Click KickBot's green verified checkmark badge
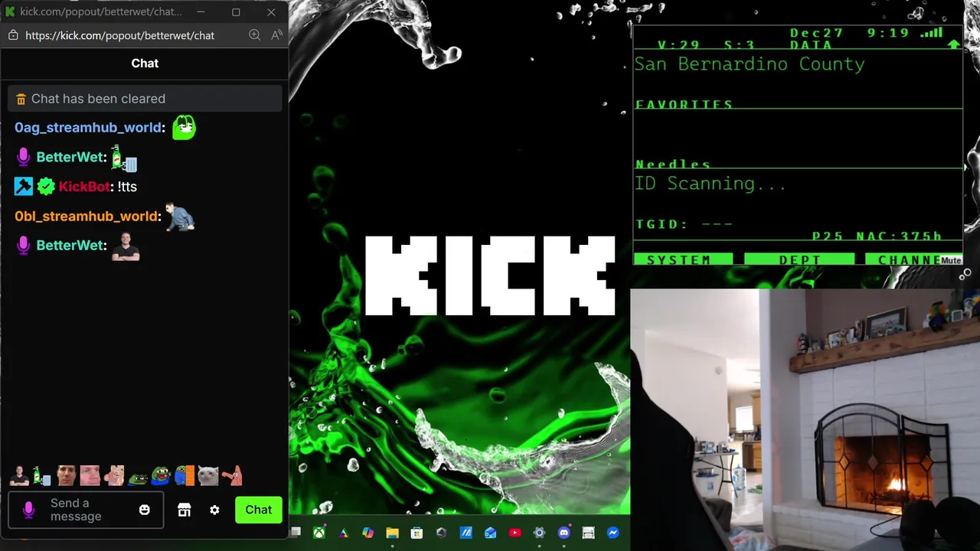The height and width of the screenshot is (551, 980). 46,187
